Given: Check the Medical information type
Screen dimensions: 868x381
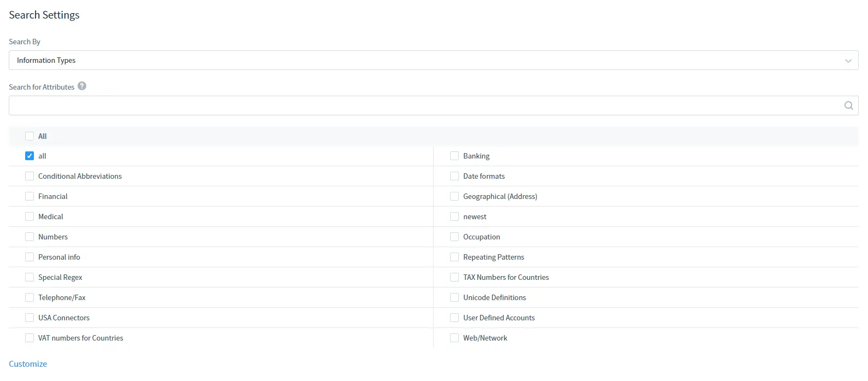Looking at the screenshot, I should (x=29, y=216).
